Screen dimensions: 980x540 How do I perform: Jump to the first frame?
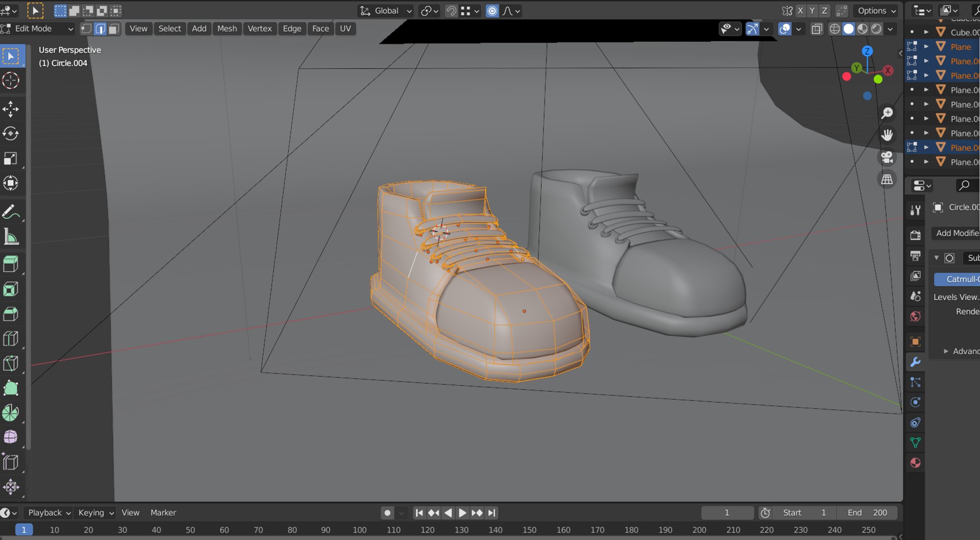pos(419,512)
